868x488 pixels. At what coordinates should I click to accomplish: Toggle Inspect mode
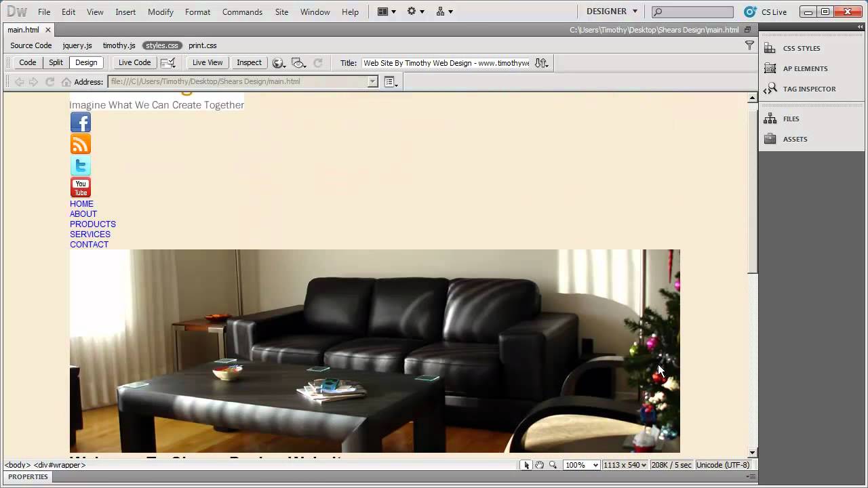tap(249, 62)
